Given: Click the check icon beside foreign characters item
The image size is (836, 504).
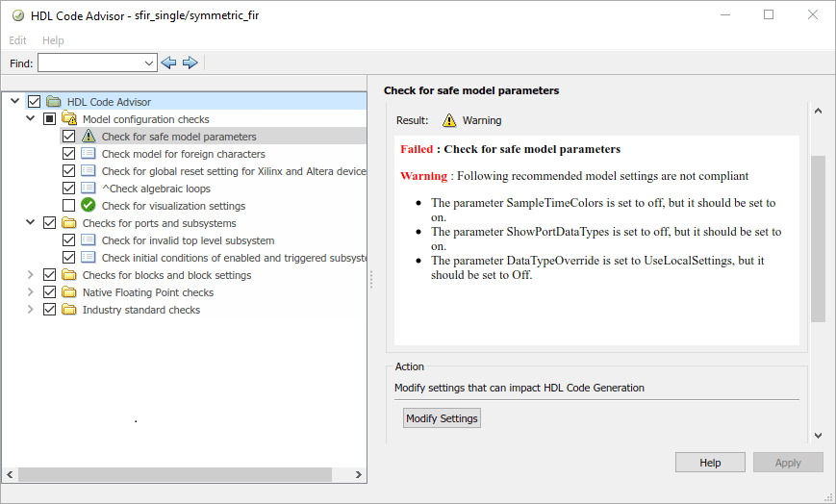Looking at the screenshot, I should point(89,154).
